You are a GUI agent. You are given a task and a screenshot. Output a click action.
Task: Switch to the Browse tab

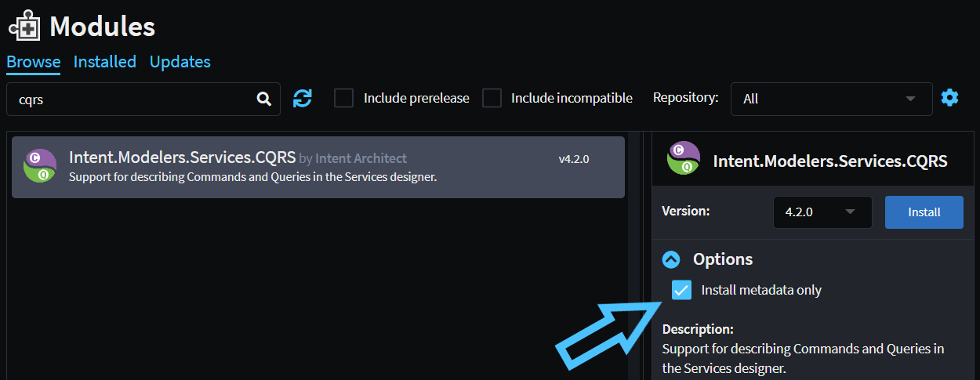[x=34, y=62]
